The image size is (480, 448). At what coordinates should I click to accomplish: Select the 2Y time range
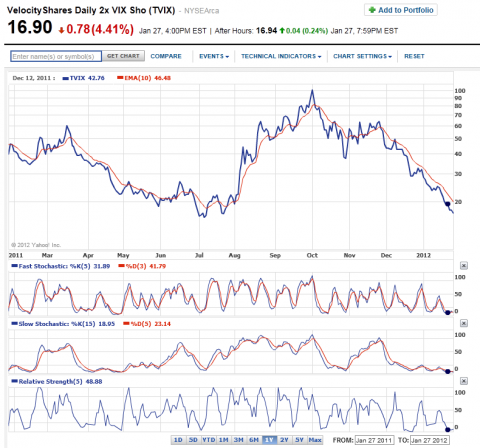[x=284, y=440]
